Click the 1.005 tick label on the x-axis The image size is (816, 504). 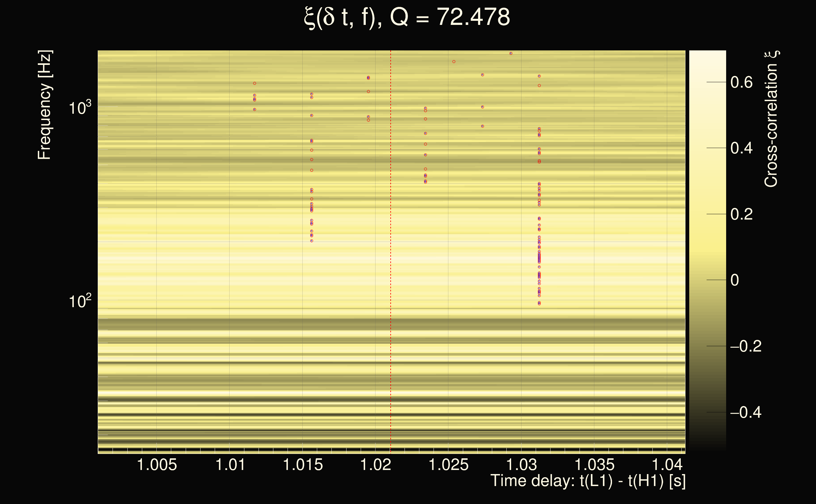click(x=157, y=465)
